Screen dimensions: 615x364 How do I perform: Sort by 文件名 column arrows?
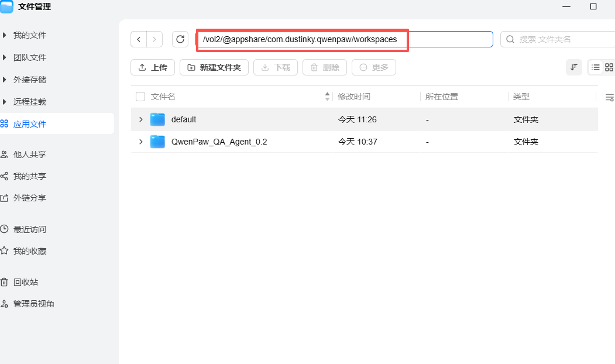[327, 97]
